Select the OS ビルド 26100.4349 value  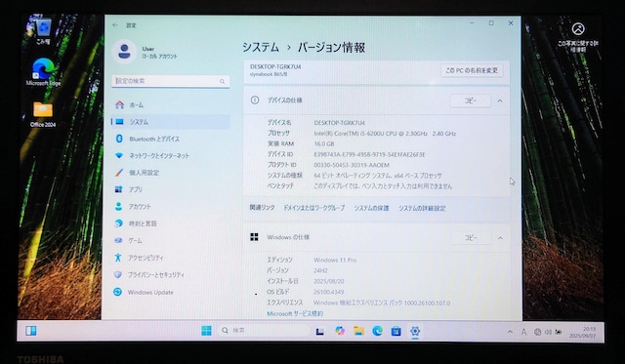328,292
